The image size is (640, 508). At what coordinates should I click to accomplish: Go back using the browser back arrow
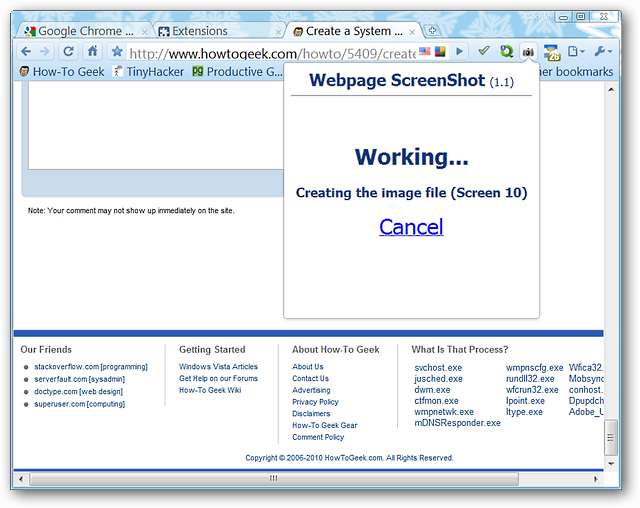coord(26,51)
